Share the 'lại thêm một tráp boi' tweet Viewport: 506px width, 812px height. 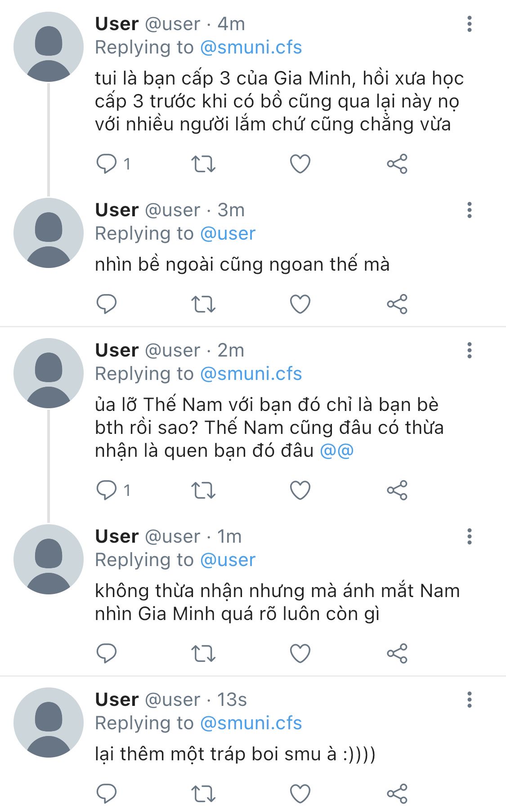pyautogui.click(x=397, y=794)
